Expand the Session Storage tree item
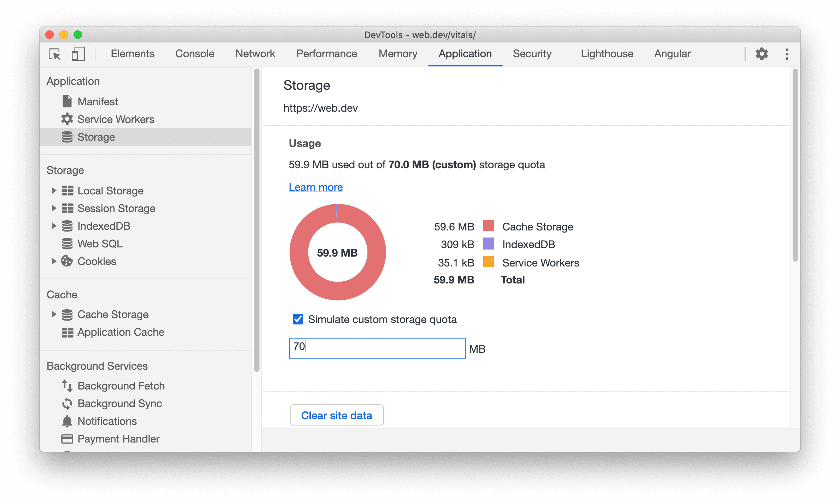The image size is (840, 504). 54,208
